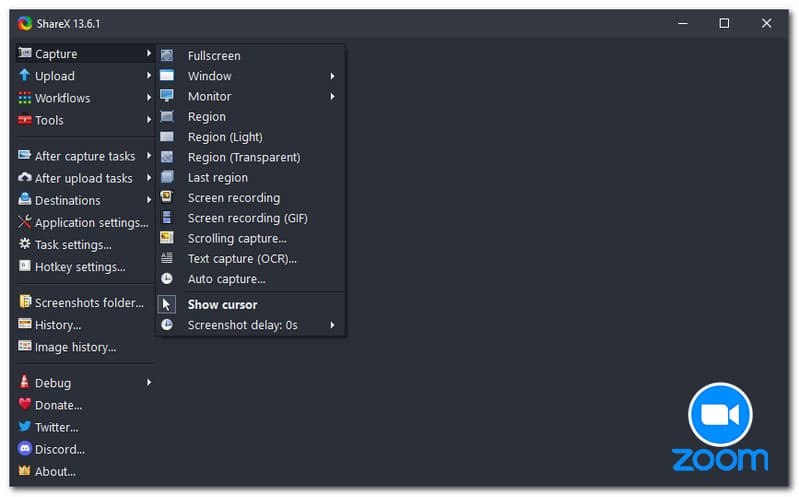The height and width of the screenshot is (497, 799).
Task: Choose Screen recording (GIF) menu item
Action: pos(247,218)
